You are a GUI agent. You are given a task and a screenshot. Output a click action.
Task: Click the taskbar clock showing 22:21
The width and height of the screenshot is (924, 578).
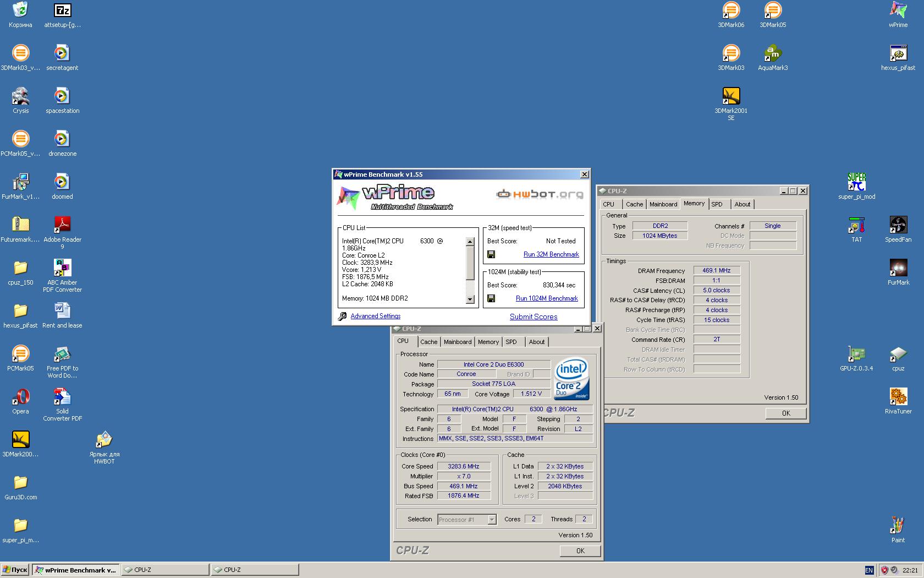pyautogui.click(x=910, y=570)
